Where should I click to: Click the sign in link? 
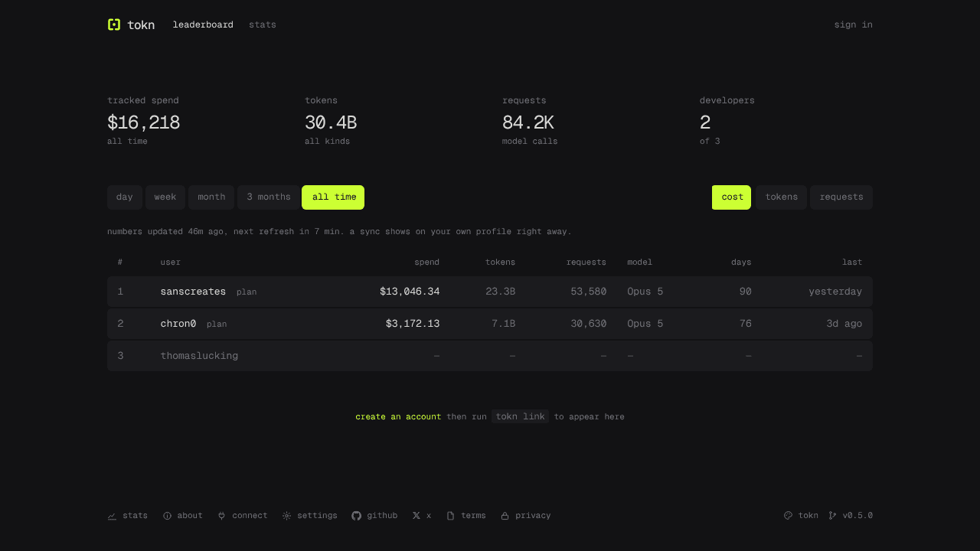pyautogui.click(x=853, y=24)
